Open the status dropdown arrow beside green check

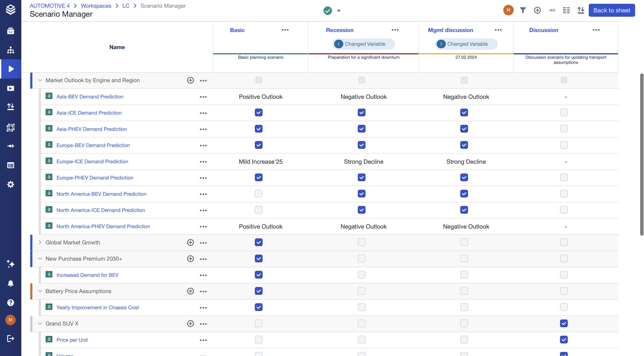339,11
